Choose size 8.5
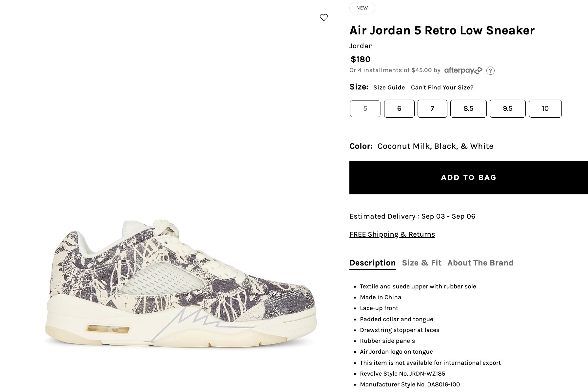This screenshot has width=588, height=392. pos(468,108)
